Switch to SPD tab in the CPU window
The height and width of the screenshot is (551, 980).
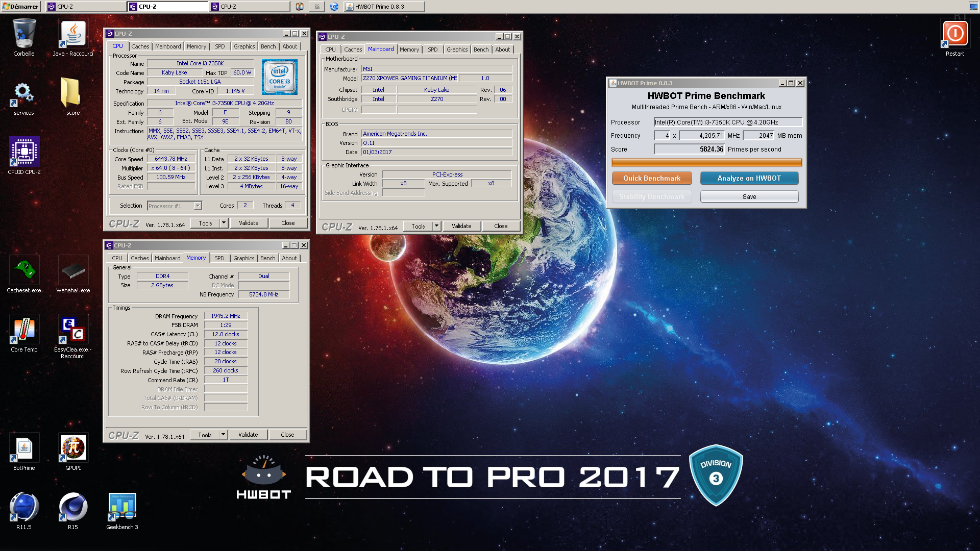219,46
